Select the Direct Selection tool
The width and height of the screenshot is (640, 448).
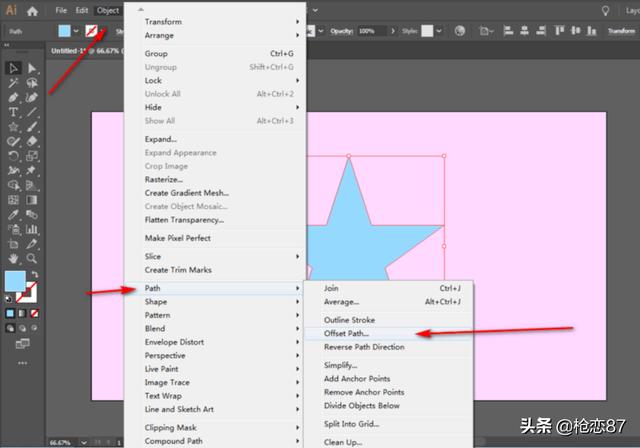coord(33,68)
